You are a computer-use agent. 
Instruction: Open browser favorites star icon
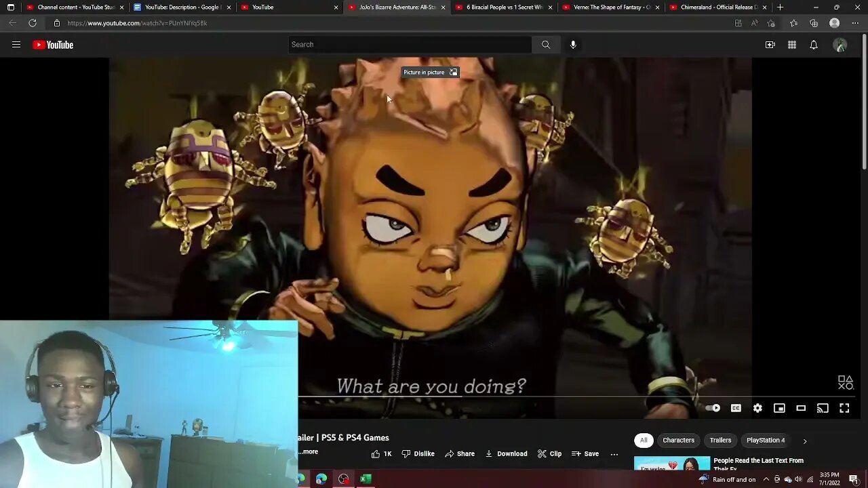(x=793, y=23)
